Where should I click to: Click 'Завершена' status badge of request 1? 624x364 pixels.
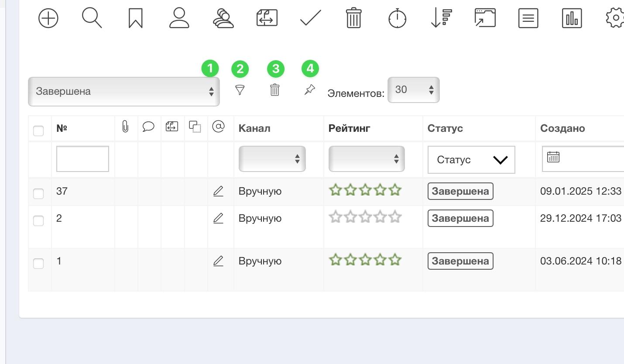(x=460, y=261)
